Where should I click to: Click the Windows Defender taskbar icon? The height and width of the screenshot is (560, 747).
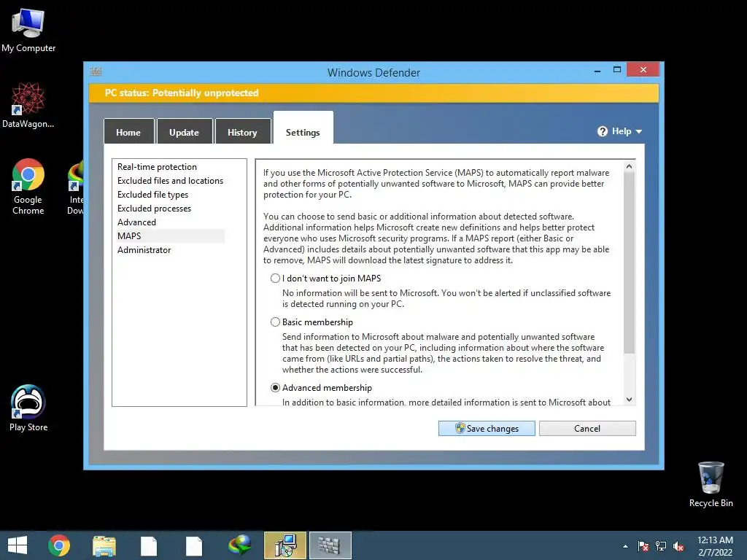(x=330, y=545)
